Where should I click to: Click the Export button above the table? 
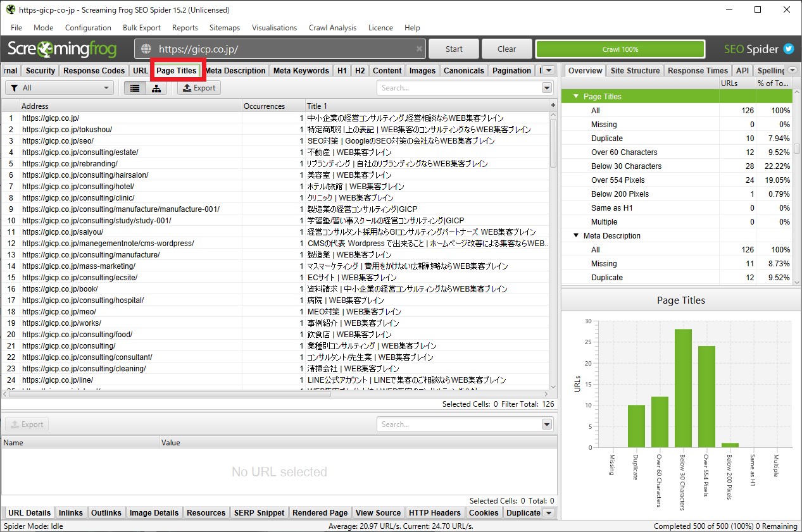pos(199,88)
